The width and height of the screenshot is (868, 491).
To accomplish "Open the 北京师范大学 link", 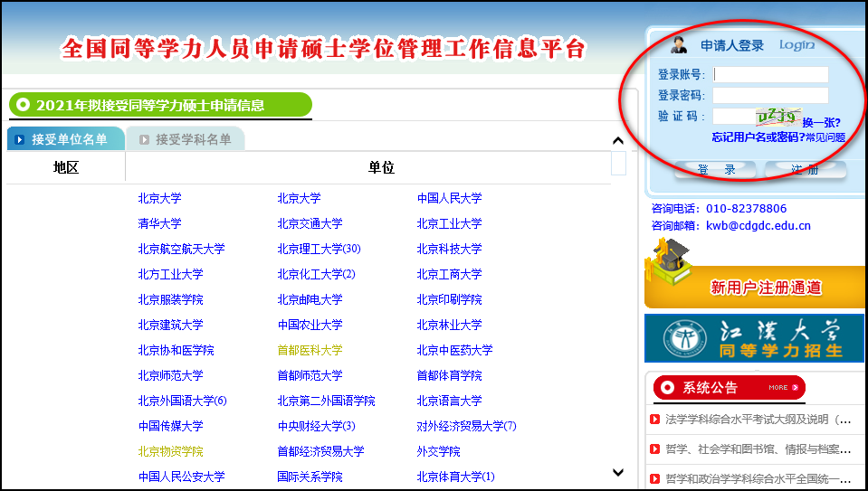I will pyautogui.click(x=170, y=375).
